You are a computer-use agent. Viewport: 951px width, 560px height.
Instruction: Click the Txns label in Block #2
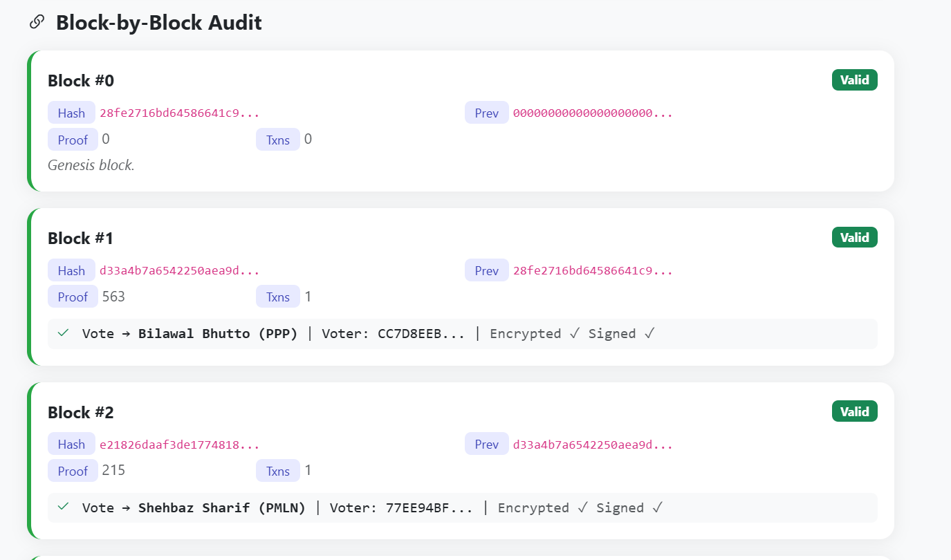coord(278,471)
